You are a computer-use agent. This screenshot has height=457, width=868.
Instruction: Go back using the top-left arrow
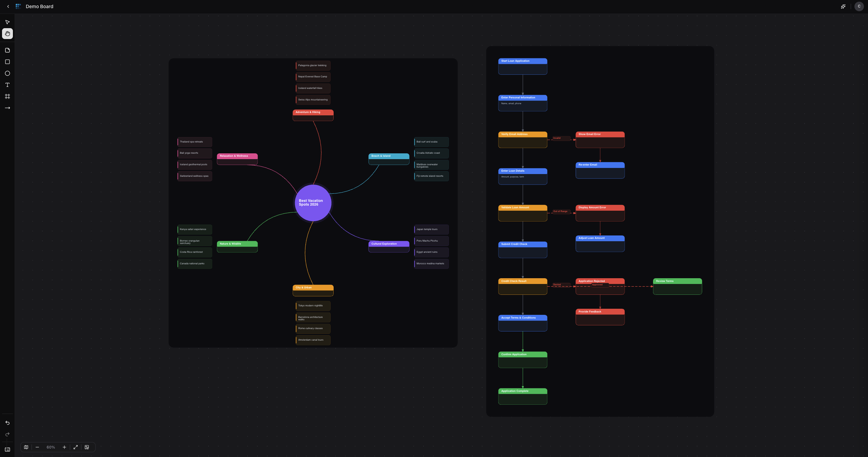pyautogui.click(x=8, y=6)
